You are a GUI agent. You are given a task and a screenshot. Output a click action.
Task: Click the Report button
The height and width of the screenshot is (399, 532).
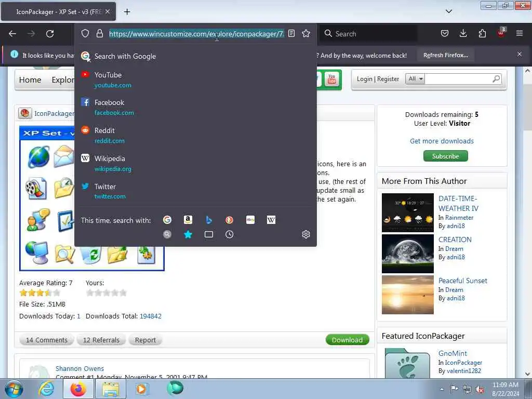pos(145,340)
